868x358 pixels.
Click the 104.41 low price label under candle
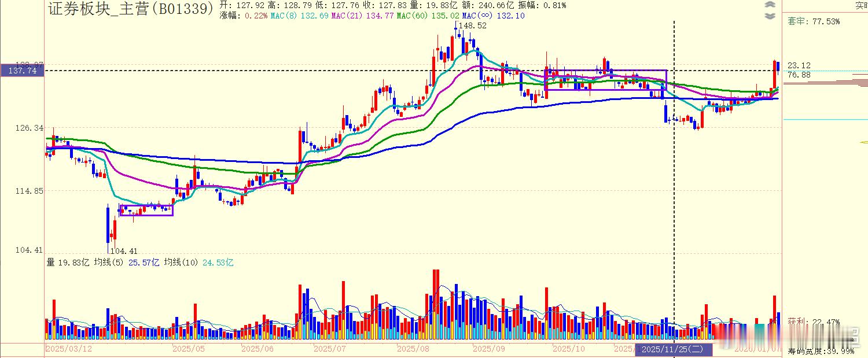(124, 251)
